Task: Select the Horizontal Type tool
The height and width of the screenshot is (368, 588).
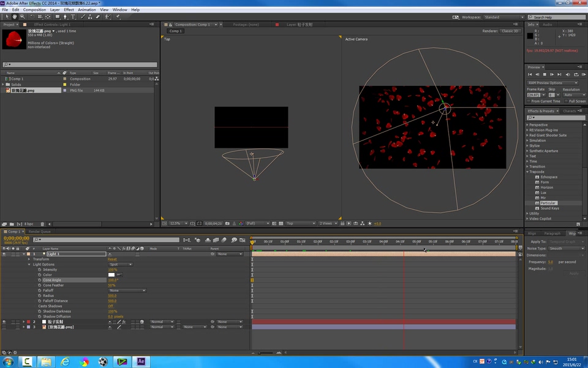Action: pos(73,17)
